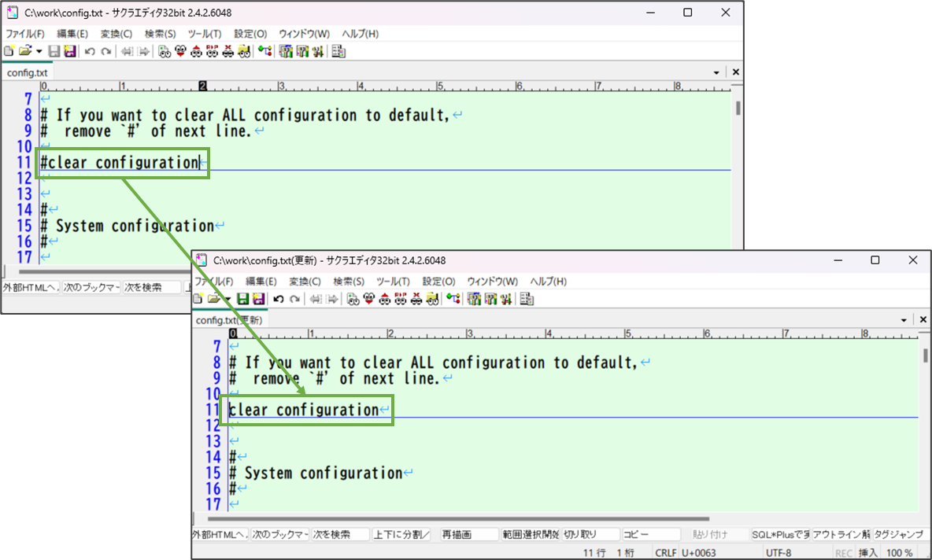Viewport: 932px width, 560px height.
Task: Click Type settings list icon in front window
Action: 475,299
